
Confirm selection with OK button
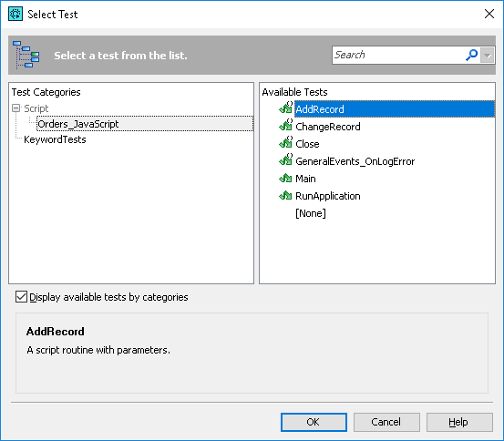tap(314, 422)
